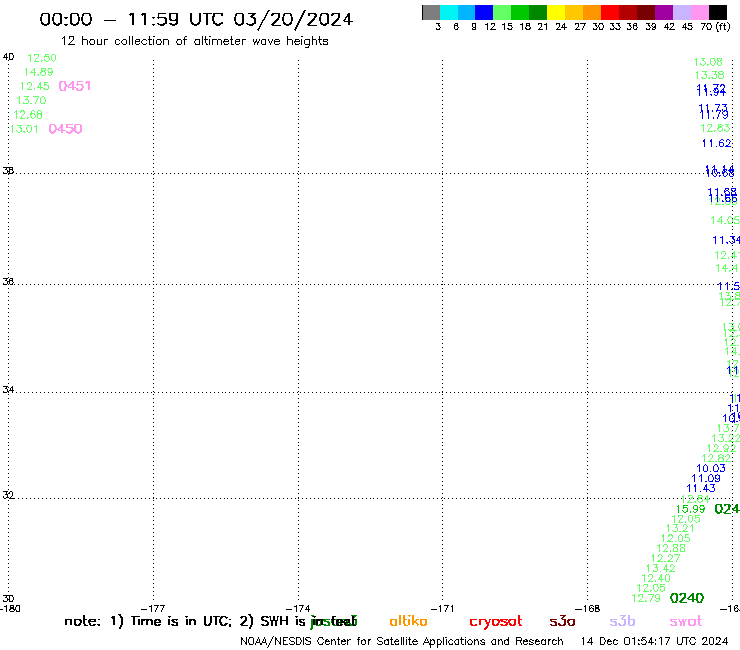Click the wave height reading 12.92
Screen dimensions: 740x650
pyautogui.click(x=721, y=448)
